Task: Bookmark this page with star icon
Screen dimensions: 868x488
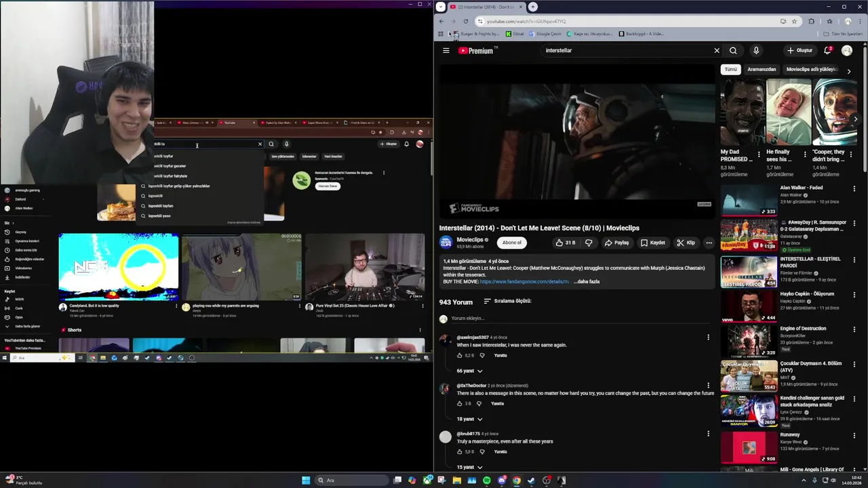Action: coord(794,21)
